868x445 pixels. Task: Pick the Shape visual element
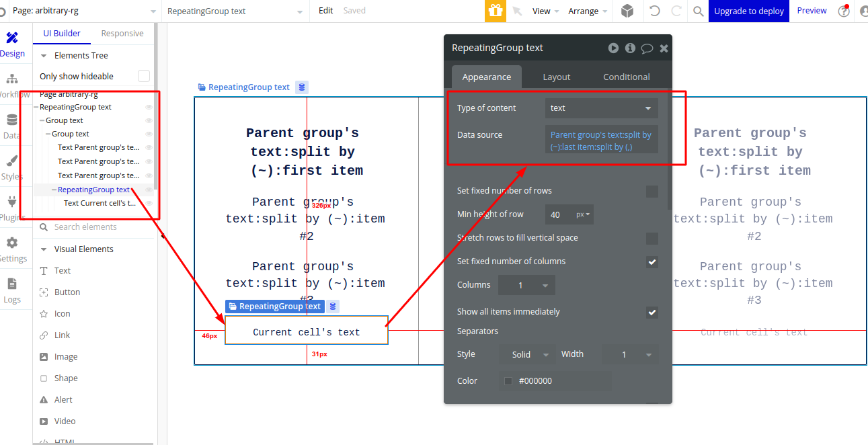[x=66, y=378]
